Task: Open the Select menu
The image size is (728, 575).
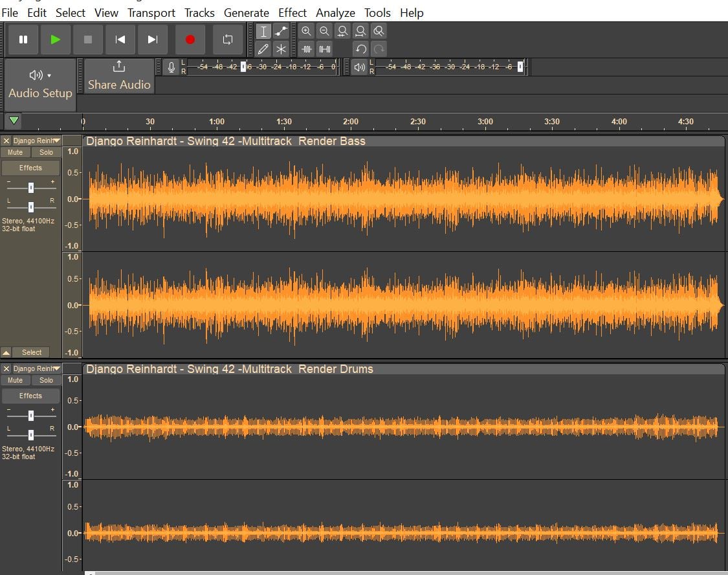Action: point(70,12)
